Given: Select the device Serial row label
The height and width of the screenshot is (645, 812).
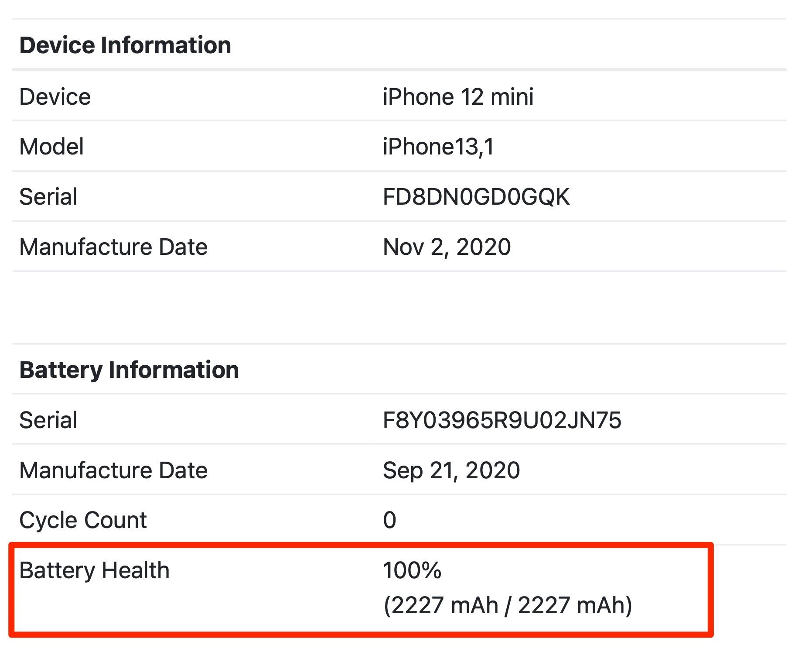Looking at the screenshot, I should (48, 197).
